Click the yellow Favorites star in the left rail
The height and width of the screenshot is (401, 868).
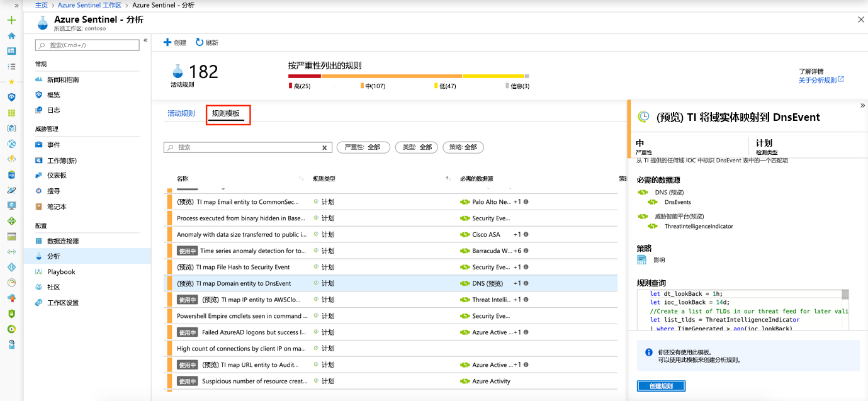[11, 82]
